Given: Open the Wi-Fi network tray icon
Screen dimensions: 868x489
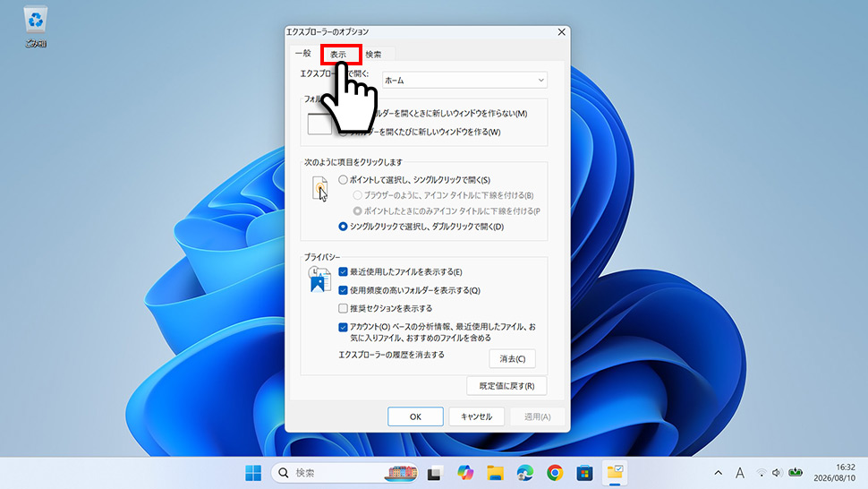Looking at the screenshot, I should click(762, 473).
